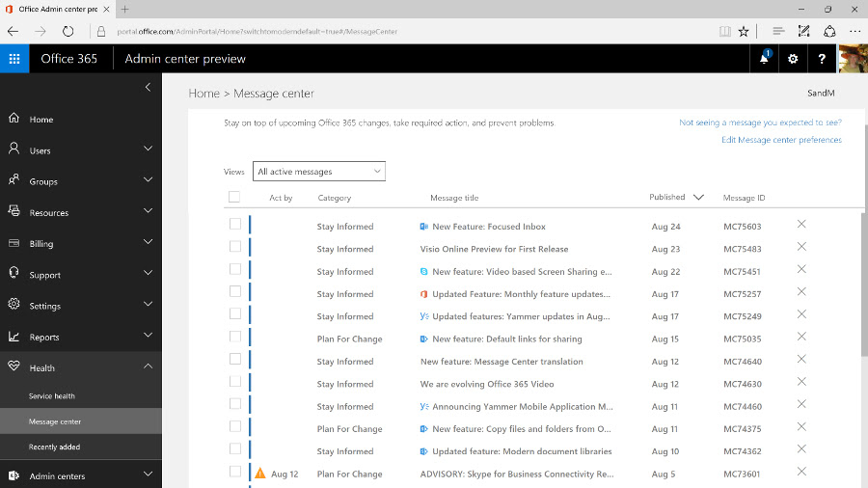Expand the Users menu chevron
The image size is (868, 488).
[148, 149]
